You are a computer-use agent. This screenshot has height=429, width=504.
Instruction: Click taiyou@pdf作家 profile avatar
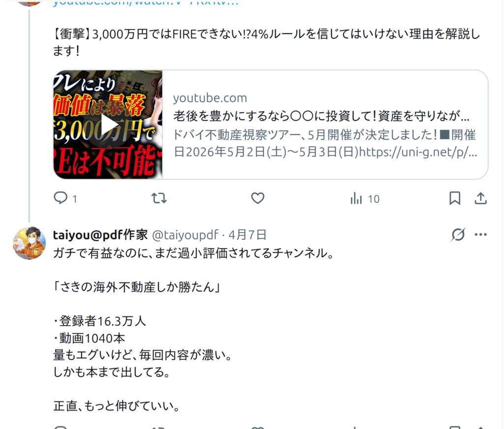[x=29, y=243]
